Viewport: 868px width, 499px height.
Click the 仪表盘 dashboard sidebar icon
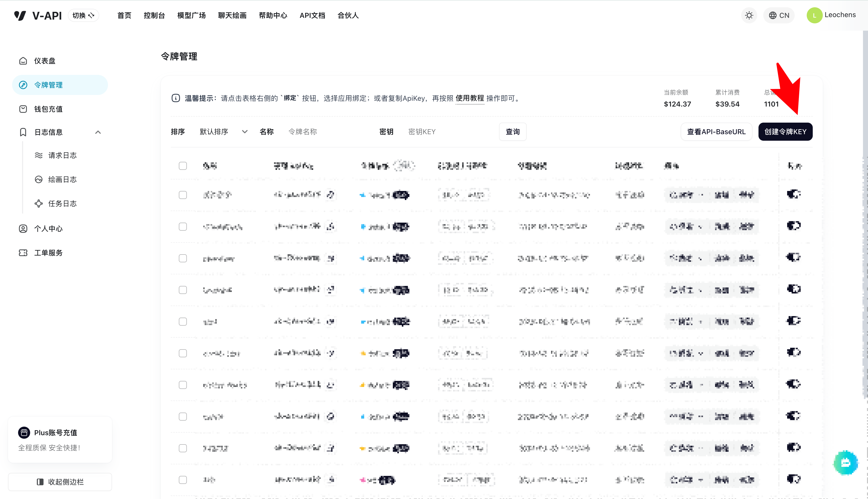[x=23, y=61]
